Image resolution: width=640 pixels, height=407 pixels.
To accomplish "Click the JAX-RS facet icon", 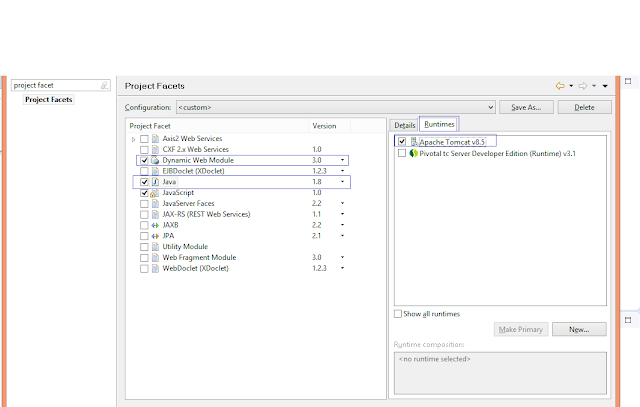I will pyautogui.click(x=155, y=214).
